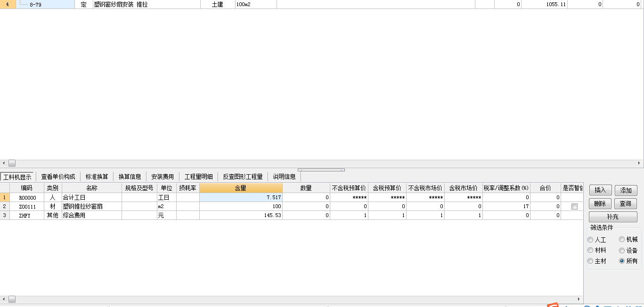Click the 查询 button
Screen dimensions: 644x307
626,203
